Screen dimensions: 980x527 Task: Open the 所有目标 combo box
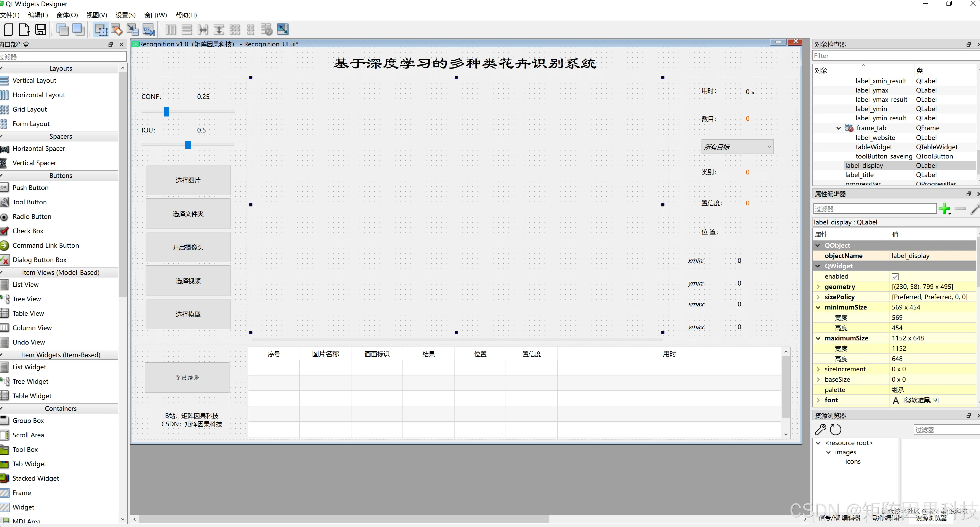[737, 147]
